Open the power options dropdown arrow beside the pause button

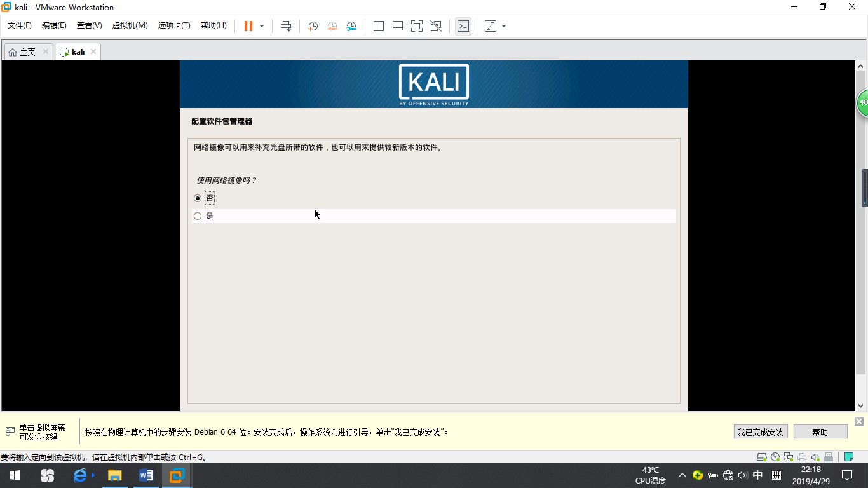(x=262, y=26)
